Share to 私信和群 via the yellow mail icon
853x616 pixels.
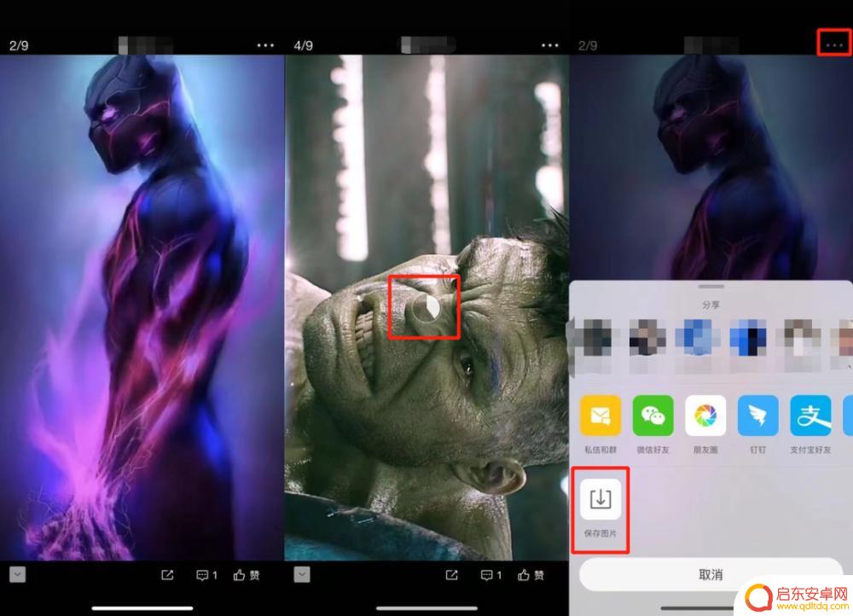point(601,416)
